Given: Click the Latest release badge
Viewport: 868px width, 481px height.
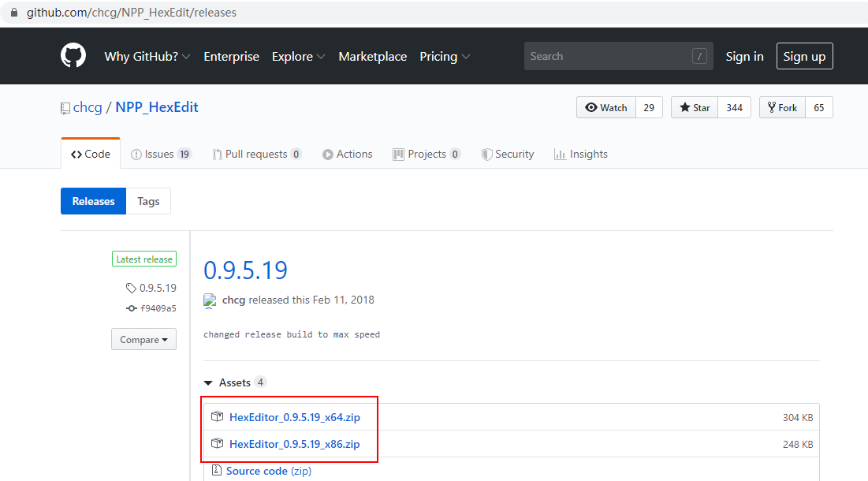Looking at the screenshot, I should pyautogui.click(x=144, y=259).
